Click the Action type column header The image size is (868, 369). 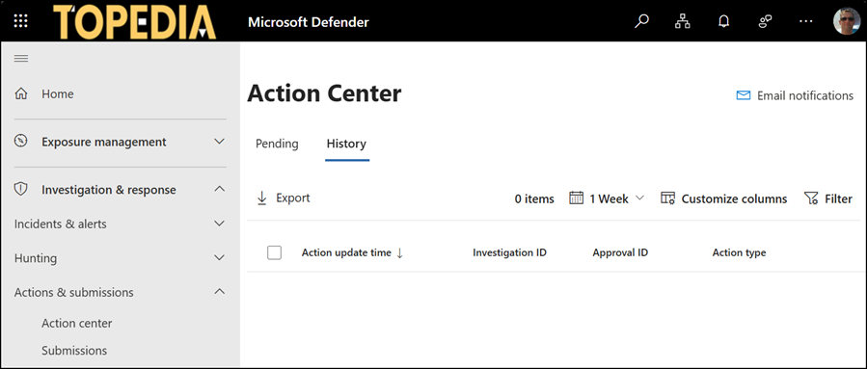click(739, 252)
